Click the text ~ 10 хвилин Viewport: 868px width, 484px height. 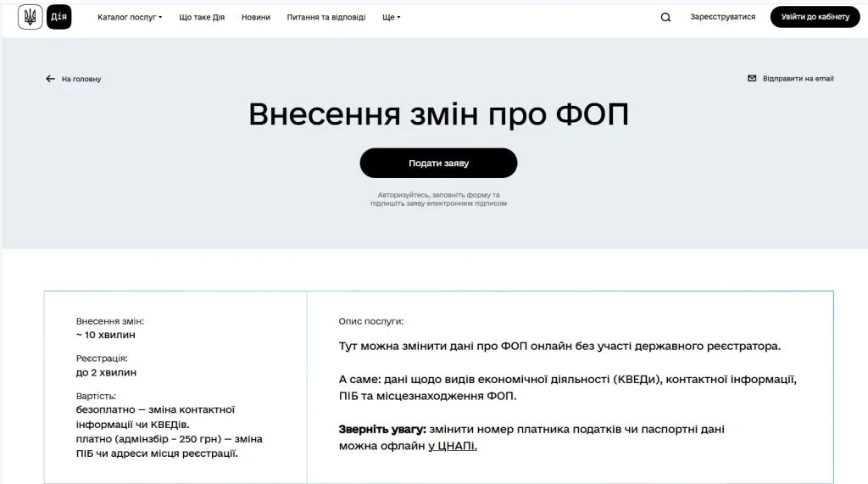106,335
